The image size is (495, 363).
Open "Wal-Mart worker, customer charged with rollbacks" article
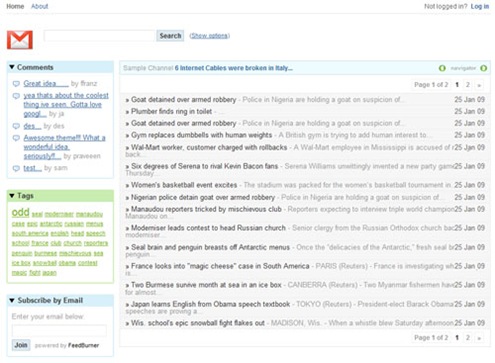pyautogui.click(x=209, y=147)
